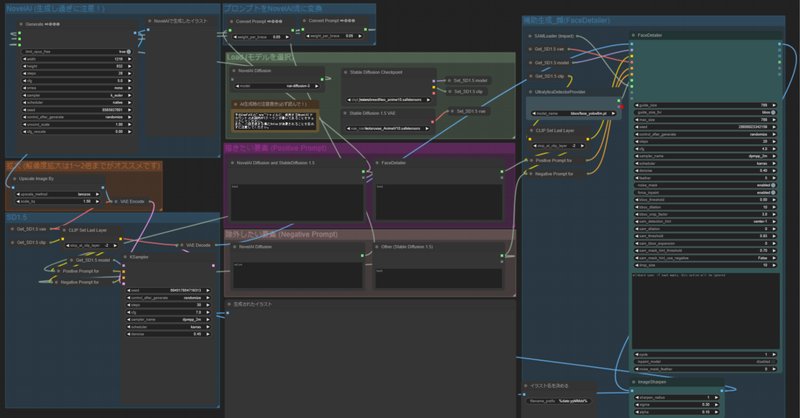Image resolution: width=800 pixels, height=418 pixels.
Task: Open the sampler dropdown in the Generate node
Action: 77,95
